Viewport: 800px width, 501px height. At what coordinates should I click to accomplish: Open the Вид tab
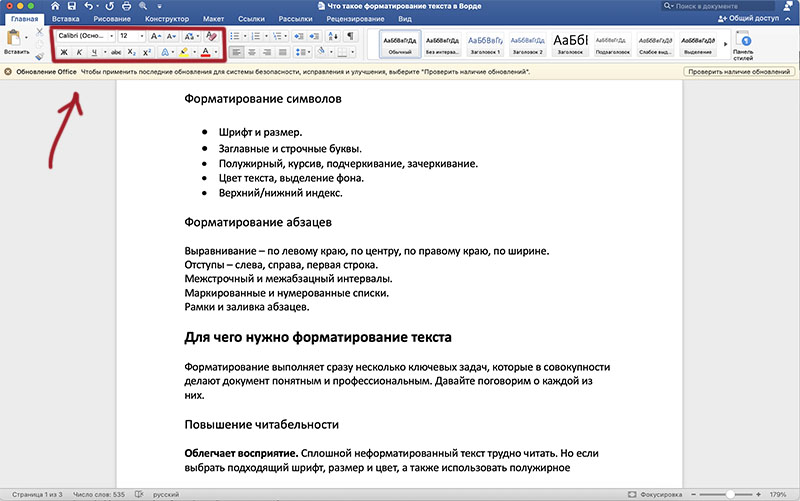[405, 19]
